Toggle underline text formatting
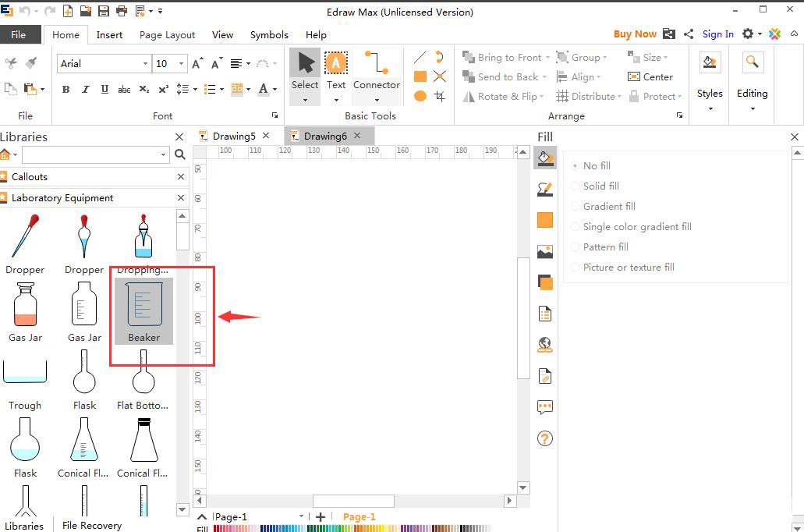 (x=104, y=90)
